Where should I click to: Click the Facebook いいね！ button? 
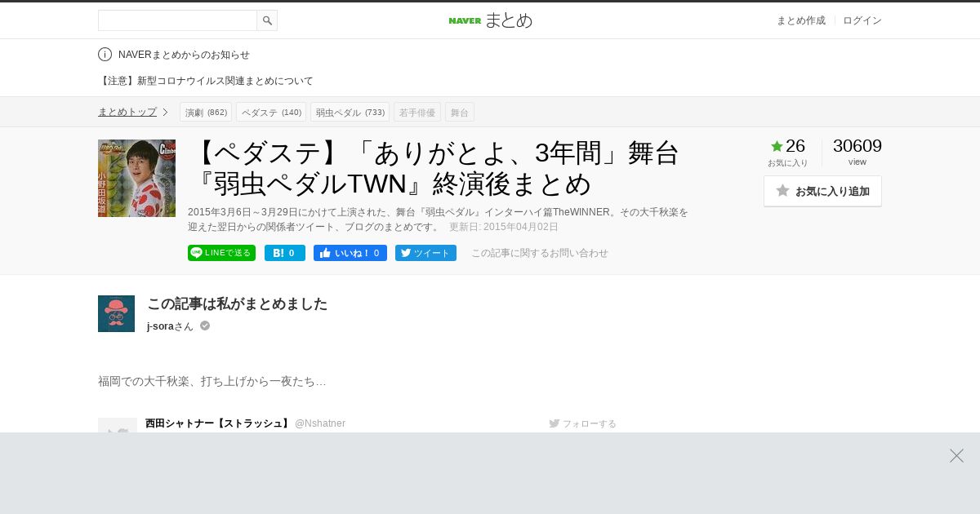pyautogui.click(x=350, y=253)
